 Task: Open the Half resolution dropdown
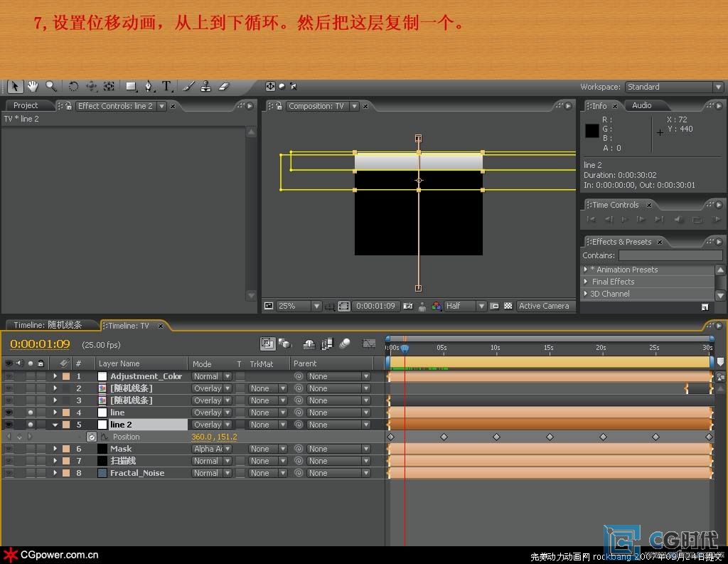pos(465,306)
